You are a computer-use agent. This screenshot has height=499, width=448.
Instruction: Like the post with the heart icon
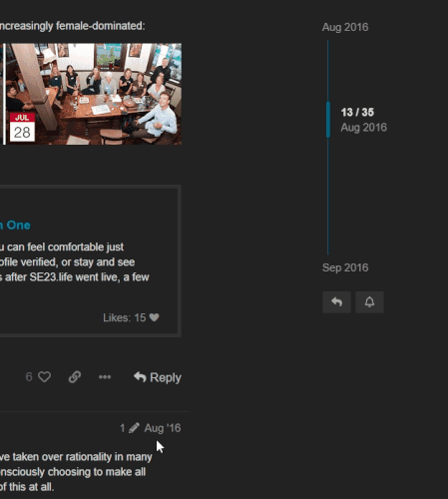[x=44, y=377]
